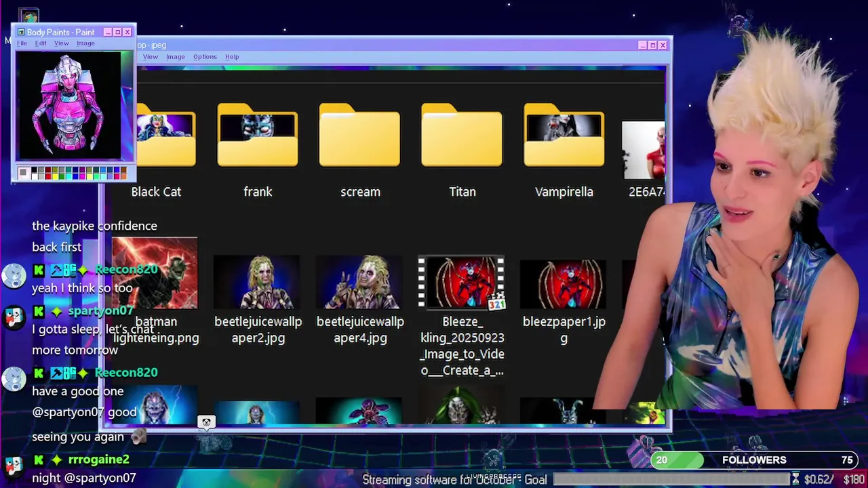868x488 pixels.
Task: Minimize the jpeg window
Action: tap(642, 45)
